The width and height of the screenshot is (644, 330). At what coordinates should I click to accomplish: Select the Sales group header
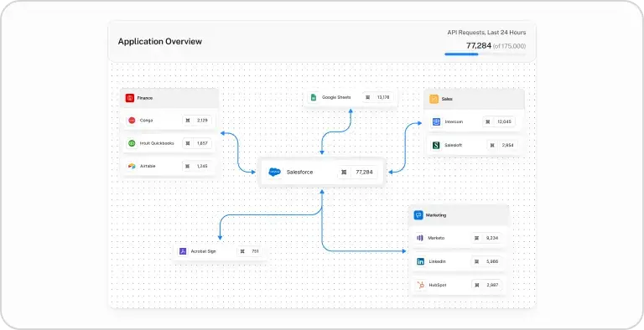tap(474, 99)
